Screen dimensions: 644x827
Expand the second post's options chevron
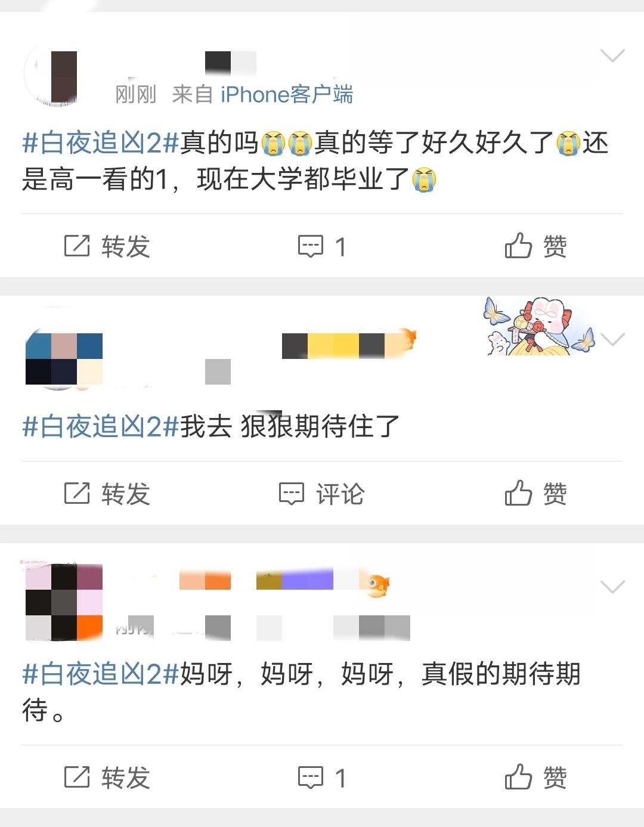pyautogui.click(x=612, y=339)
